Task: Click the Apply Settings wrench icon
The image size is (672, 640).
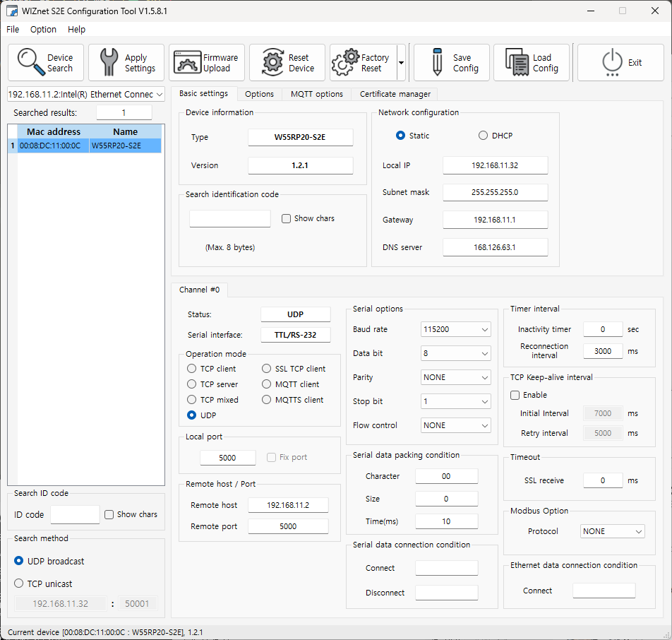Action: pos(109,62)
